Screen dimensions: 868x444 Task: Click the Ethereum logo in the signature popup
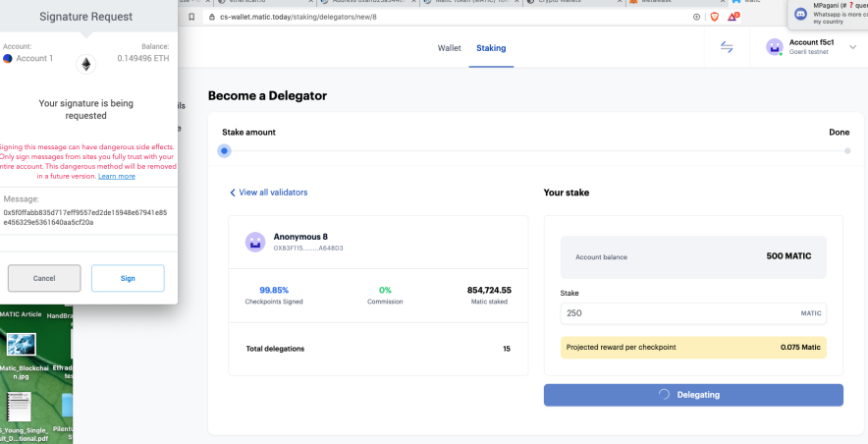pyautogui.click(x=85, y=64)
